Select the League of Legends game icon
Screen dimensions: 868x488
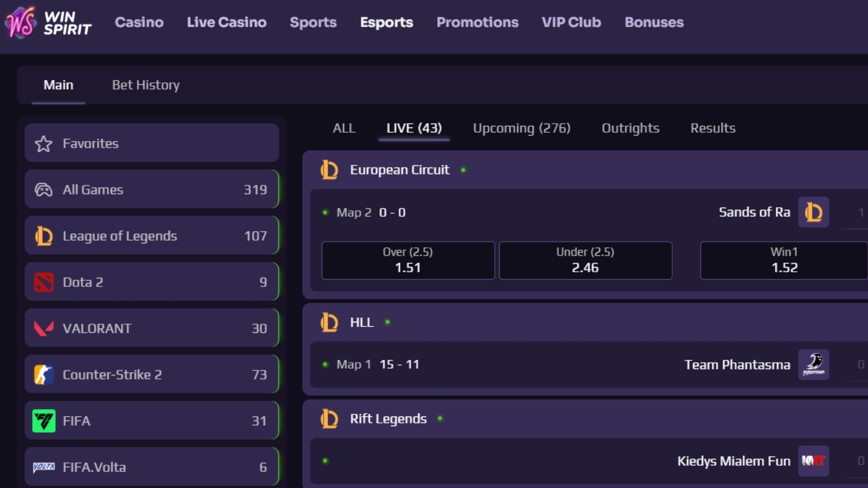44,235
